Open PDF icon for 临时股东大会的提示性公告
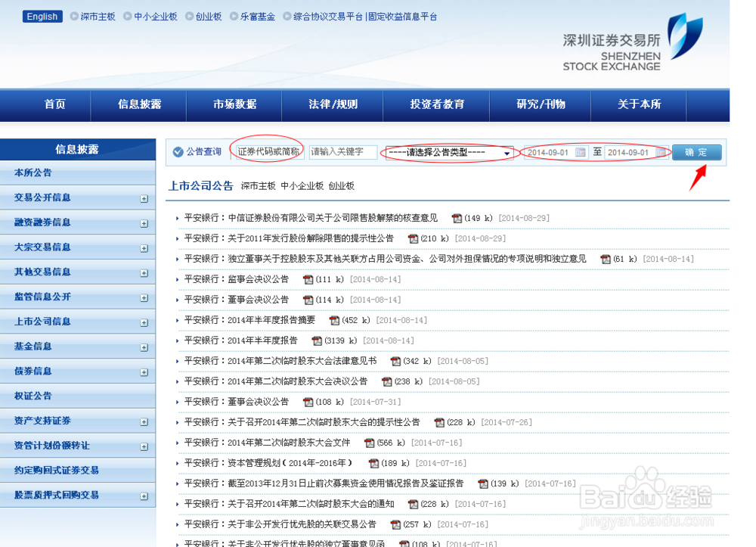The height and width of the screenshot is (547, 756). tap(439, 423)
